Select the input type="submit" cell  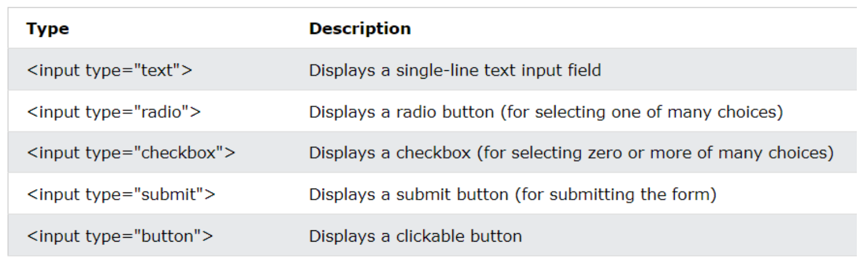(x=121, y=195)
